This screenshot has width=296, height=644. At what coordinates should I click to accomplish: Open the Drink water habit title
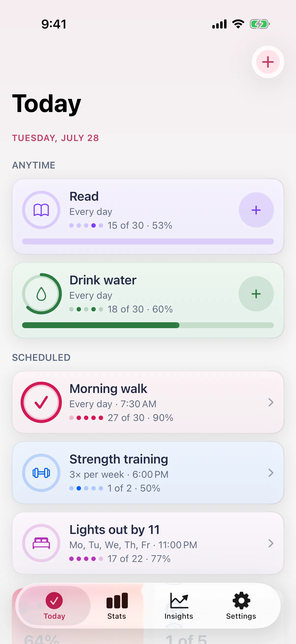tap(103, 280)
